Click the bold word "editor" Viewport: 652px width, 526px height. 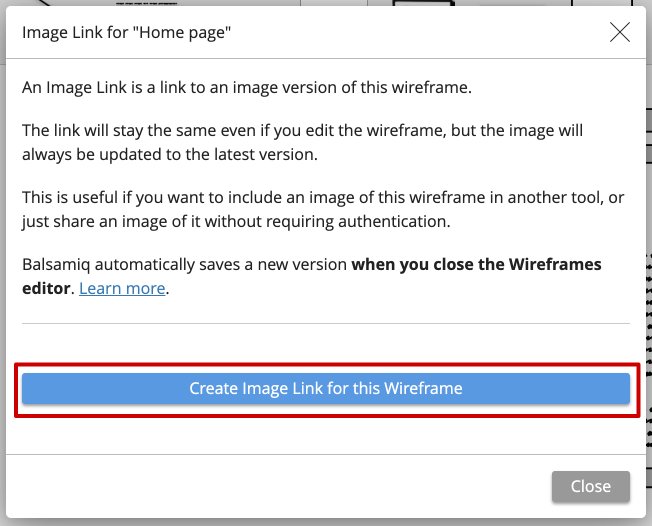click(46, 289)
